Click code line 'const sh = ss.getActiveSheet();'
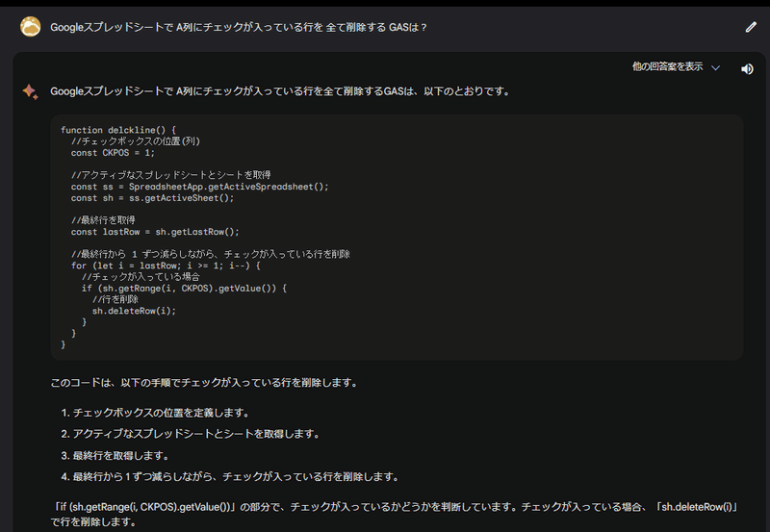770x532 pixels. (x=152, y=198)
